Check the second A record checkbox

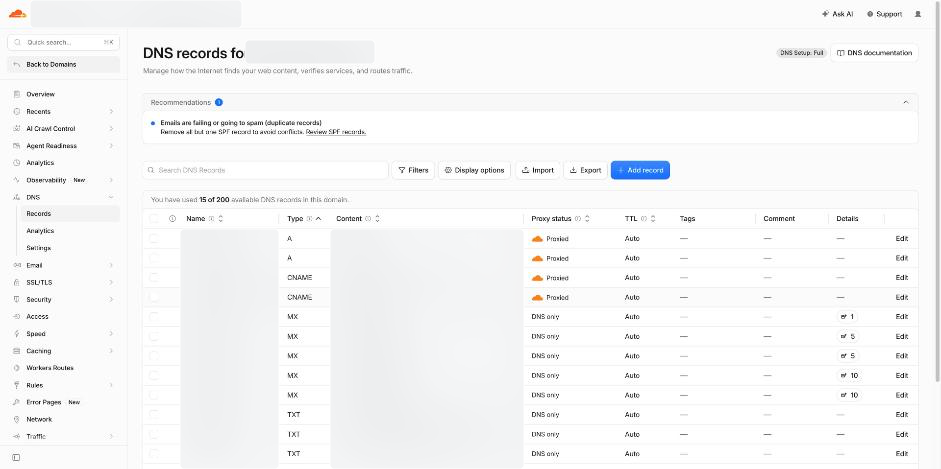154,258
